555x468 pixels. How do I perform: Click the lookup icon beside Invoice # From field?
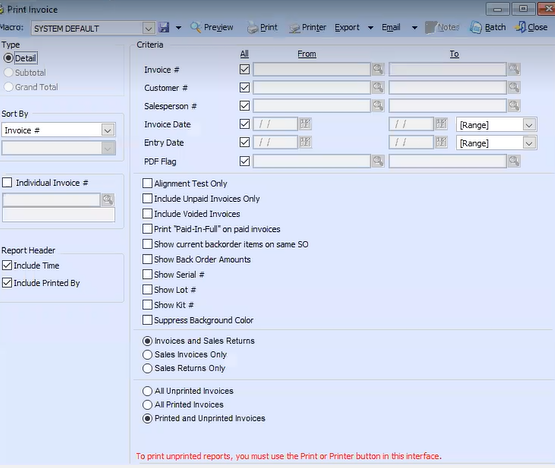pos(378,69)
